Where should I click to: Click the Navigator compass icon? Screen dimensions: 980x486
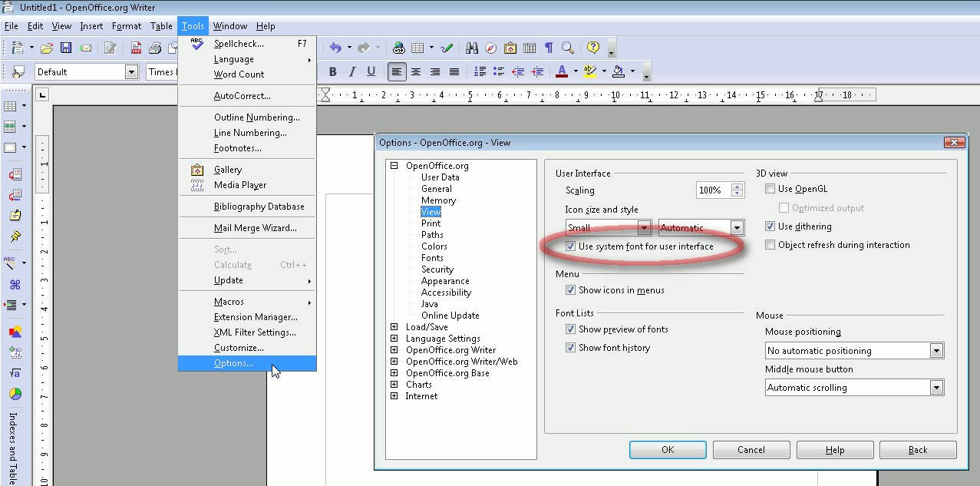coord(491,48)
